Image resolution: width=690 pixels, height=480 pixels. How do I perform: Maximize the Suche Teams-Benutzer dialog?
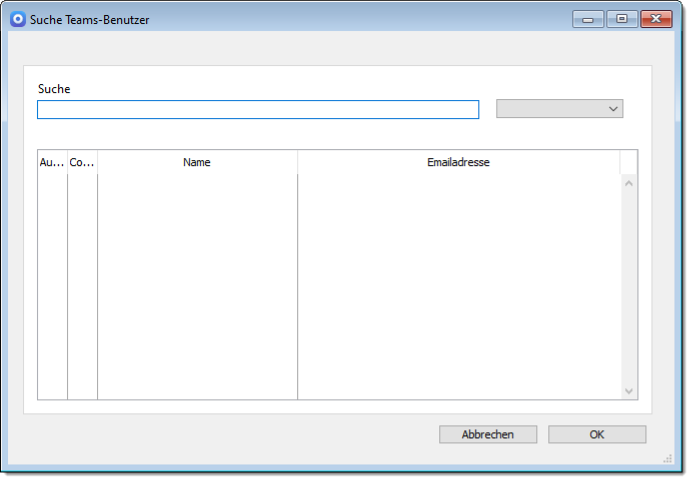[x=621, y=19]
